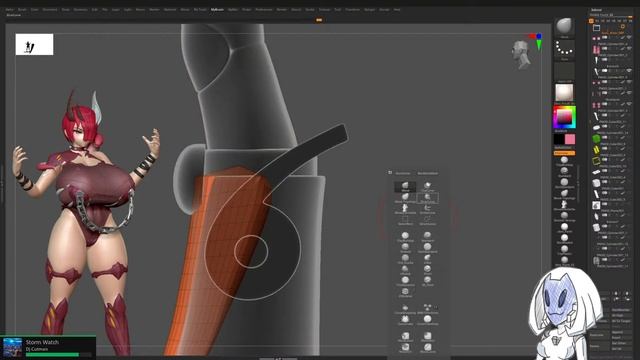This screenshot has height=360, width=640.
Task: Click the orange highlighted button below the color swatches
Action: 564,153
